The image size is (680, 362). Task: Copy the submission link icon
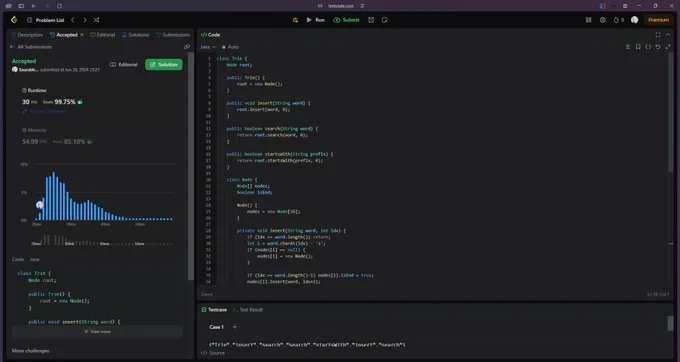187,47
